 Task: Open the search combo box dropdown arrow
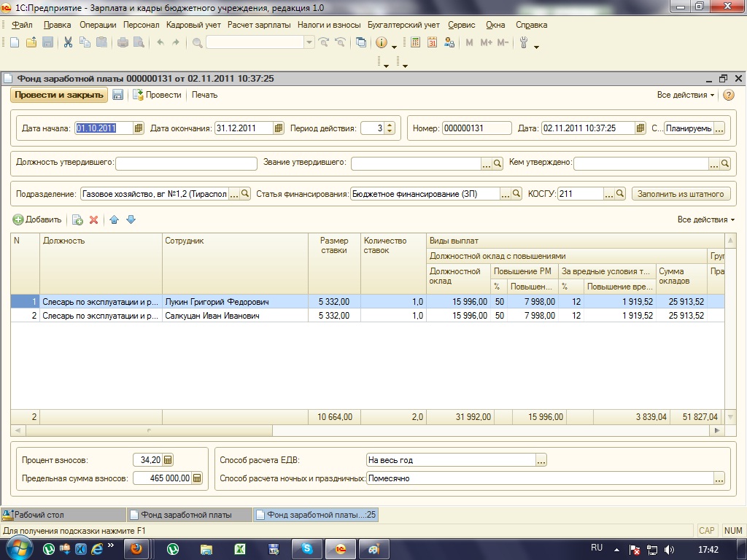pos(309,42)
